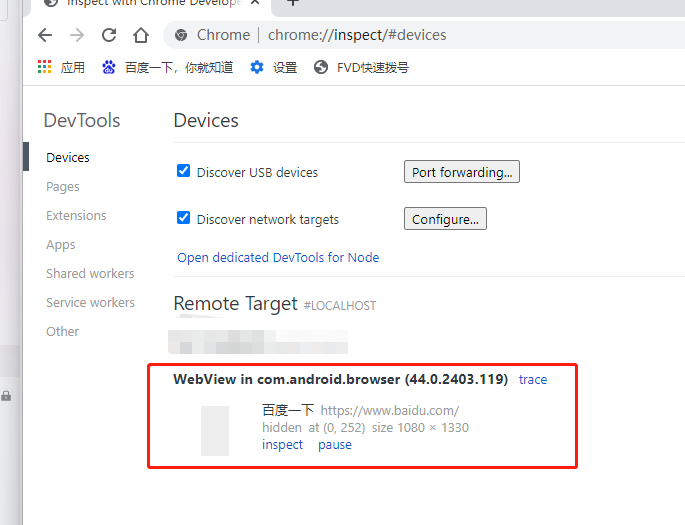Screen dimensions: 685x525
Task: Open the Baidu paw bookmark icon
Action: [109, 67]
